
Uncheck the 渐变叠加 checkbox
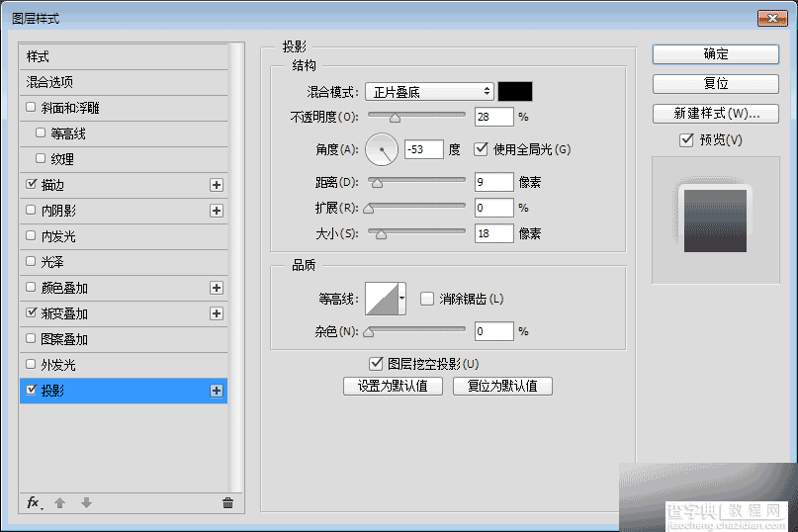[31, 312]
